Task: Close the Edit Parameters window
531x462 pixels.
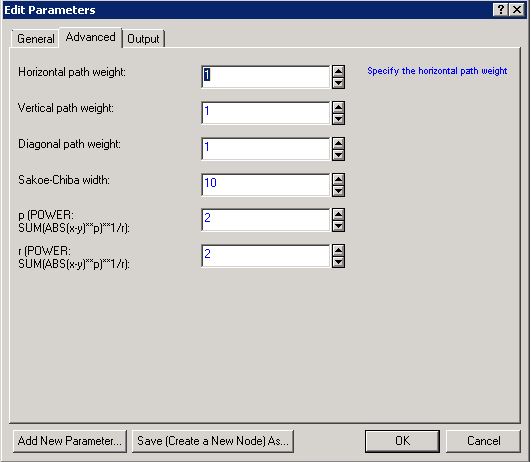Action: 517,9
